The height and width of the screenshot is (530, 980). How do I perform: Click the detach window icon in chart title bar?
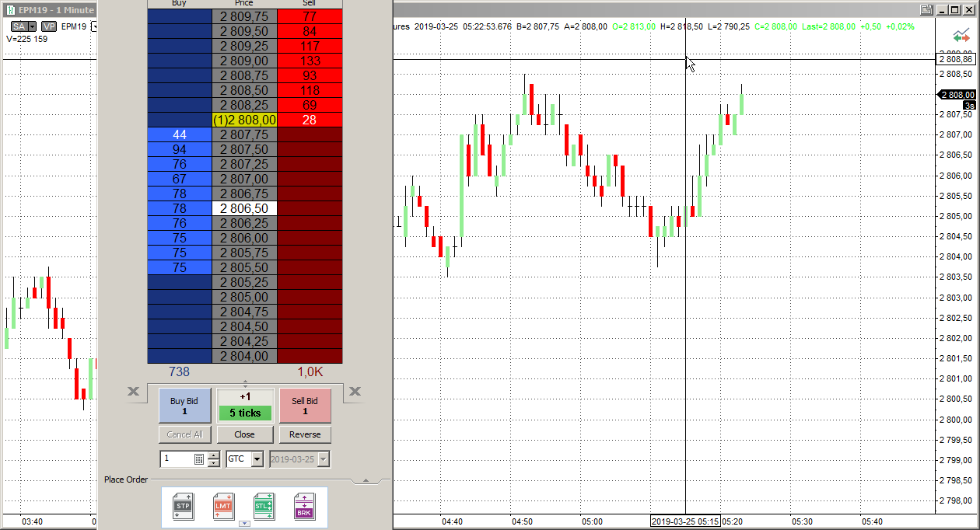tap(926, 9)
